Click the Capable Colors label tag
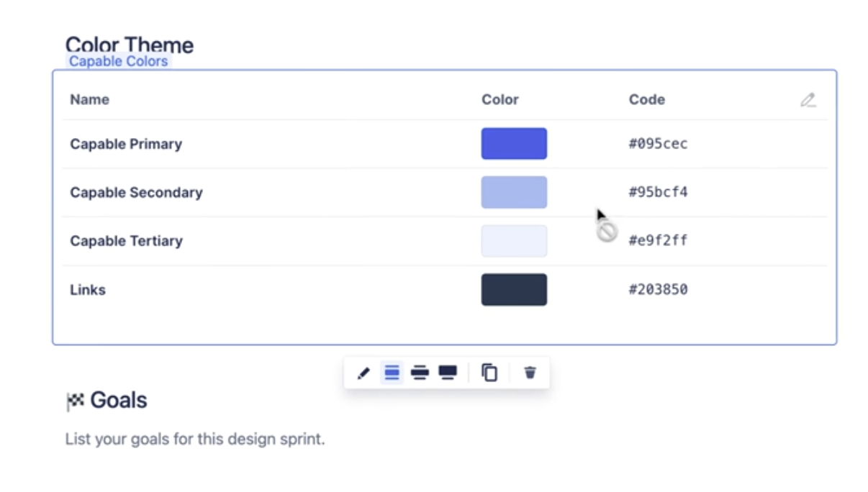868x492 pixels. (119, 62)
